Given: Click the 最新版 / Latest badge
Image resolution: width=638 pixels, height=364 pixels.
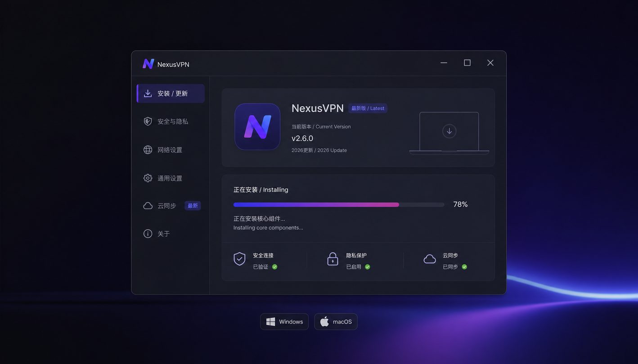Looking at the screenshot, I should pyautogui.click(x=368, y=108).
